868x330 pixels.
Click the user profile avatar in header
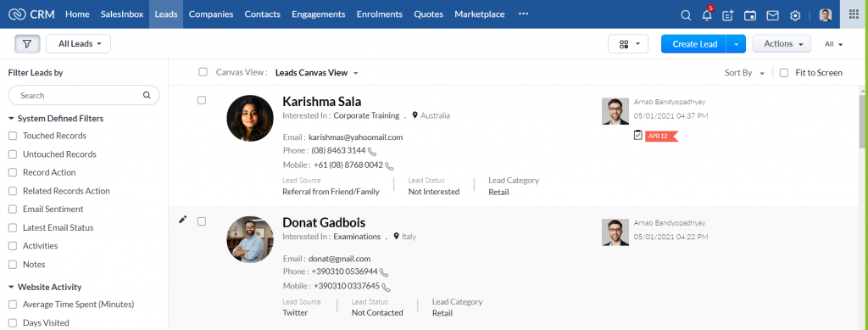coord(826,15)
